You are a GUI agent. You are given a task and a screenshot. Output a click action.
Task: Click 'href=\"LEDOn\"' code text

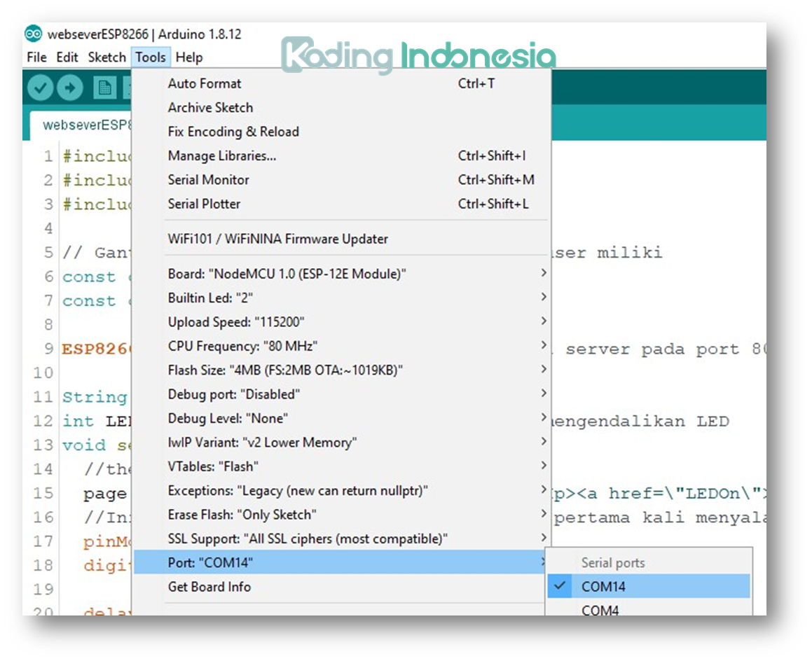point(684,493)
